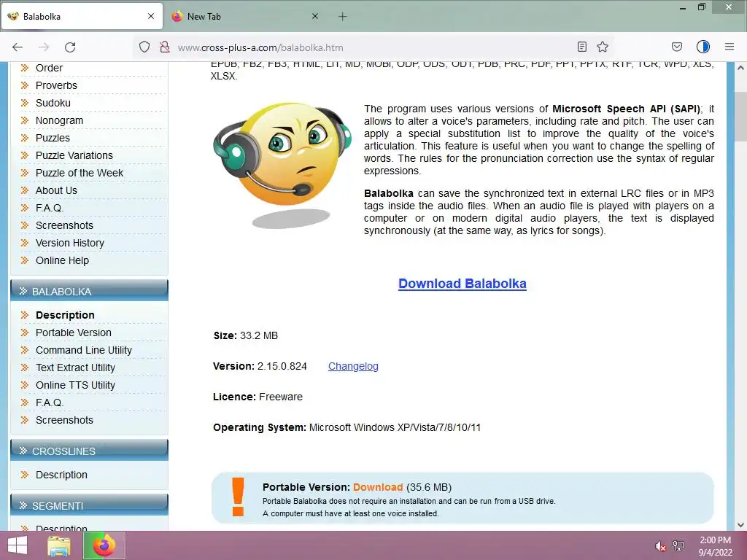Switch to the New Tab tab
This screenshot has width=747, height=560.
246,17
